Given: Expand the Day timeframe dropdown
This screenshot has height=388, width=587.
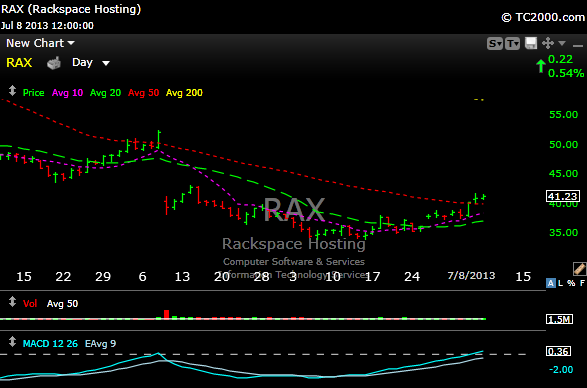Looking at the screenshot, I should [x=91, y=63].
